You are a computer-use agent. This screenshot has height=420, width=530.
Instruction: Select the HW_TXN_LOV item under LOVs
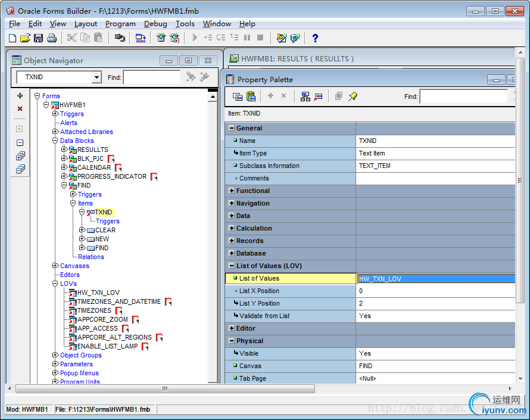(x=98, y=293)
